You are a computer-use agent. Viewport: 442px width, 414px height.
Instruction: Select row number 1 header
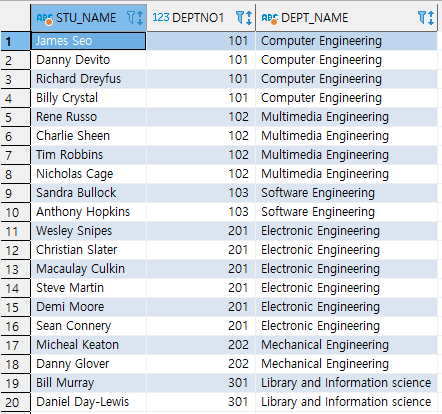[x=15, y=41]
